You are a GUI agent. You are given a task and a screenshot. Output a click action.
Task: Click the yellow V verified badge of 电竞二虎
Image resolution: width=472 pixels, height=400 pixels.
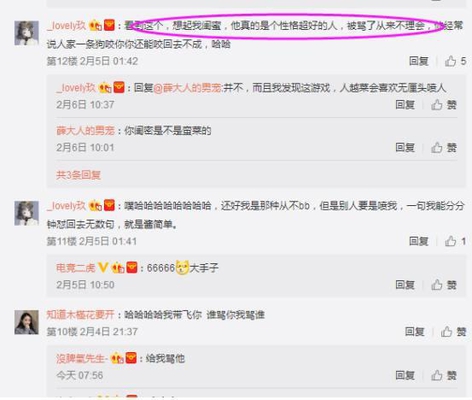pos(103,267)
